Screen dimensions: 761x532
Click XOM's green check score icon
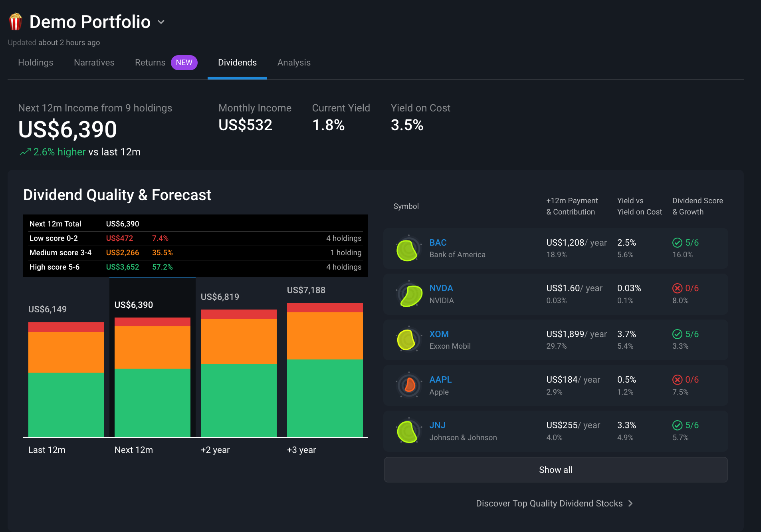tap(677, 334)
